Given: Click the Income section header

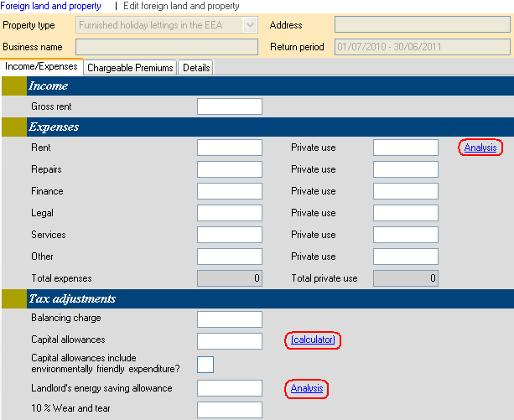Looking at the screenshot, I should pyautogui.click(x=257, y=86).
